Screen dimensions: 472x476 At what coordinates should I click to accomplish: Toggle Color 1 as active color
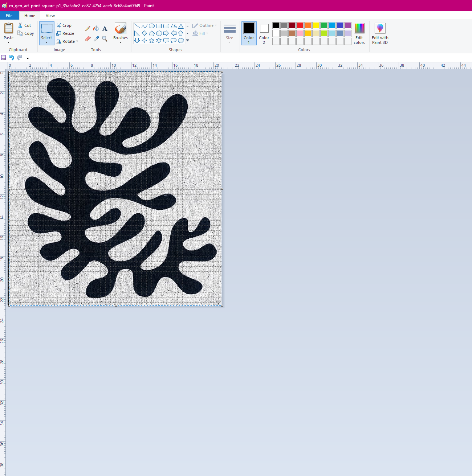pos(249,33)
